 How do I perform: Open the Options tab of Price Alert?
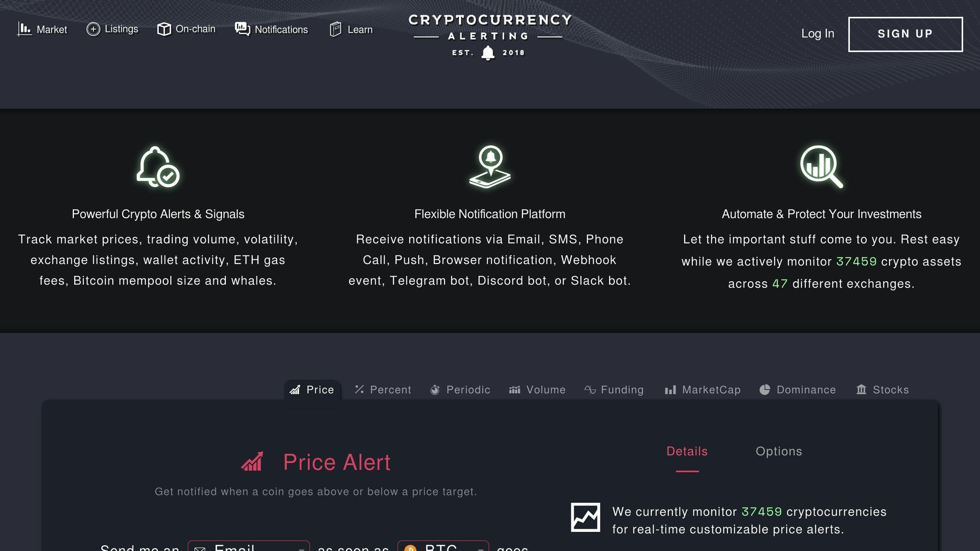click(779, 451)
